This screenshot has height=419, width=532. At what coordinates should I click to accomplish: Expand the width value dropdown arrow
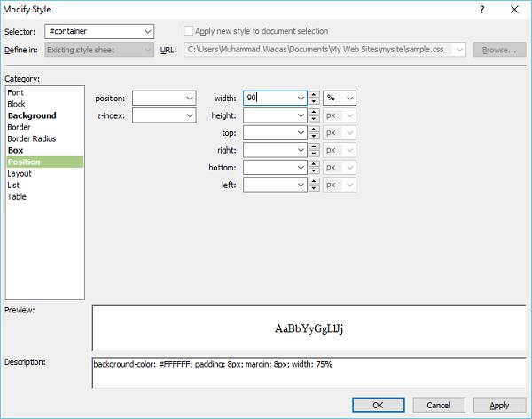[x=301, y=98]
